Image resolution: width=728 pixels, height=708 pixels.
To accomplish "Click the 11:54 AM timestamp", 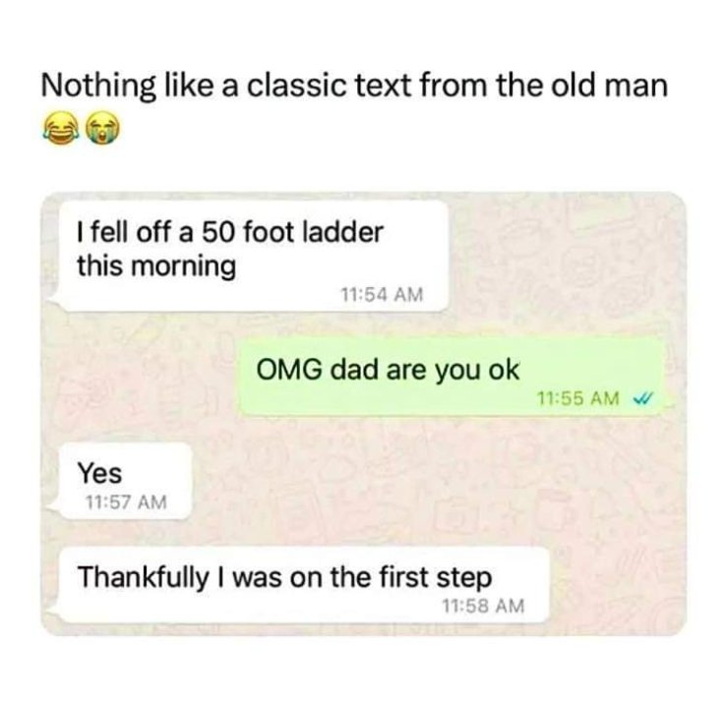I will 382,294.
